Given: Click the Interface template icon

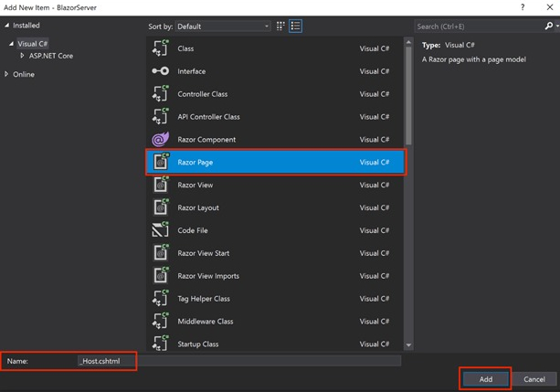Looking at the screenshot, I should 161,71.
